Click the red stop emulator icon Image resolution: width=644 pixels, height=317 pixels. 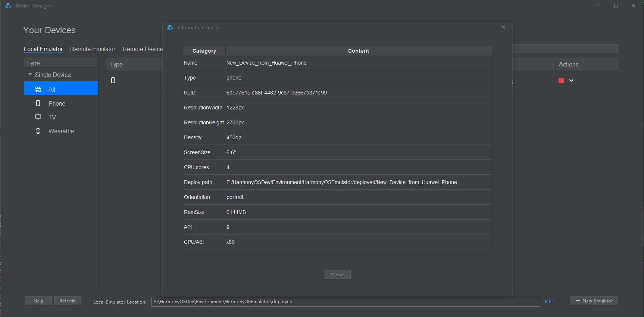[561, 81]
